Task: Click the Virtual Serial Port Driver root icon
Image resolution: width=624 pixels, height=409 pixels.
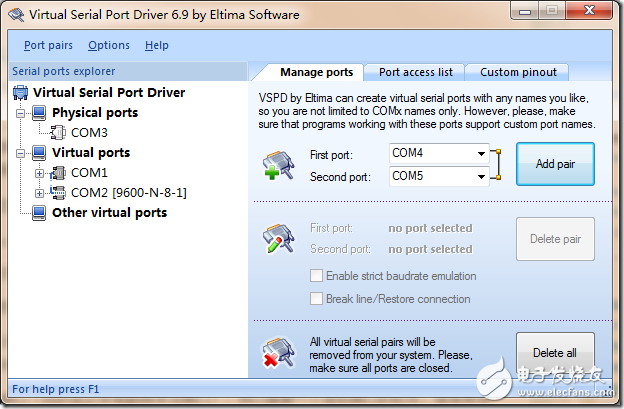Action: [x=20, y=92]
